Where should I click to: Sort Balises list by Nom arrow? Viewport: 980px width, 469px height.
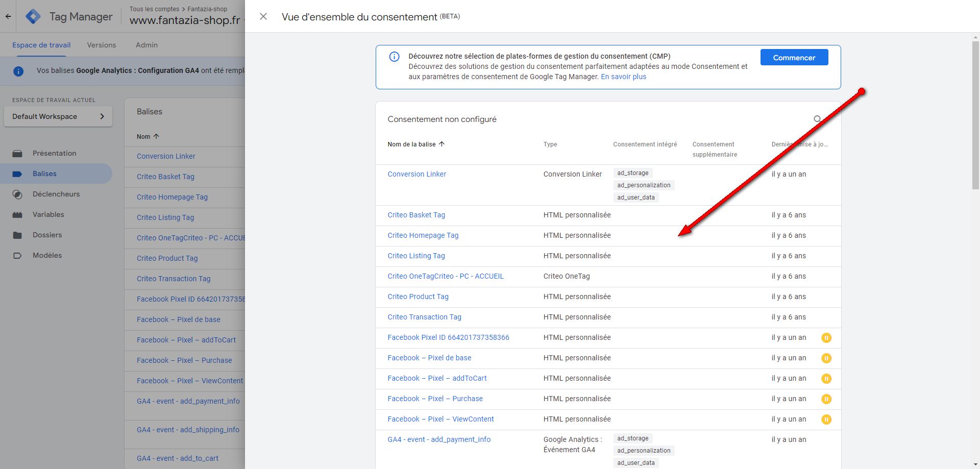pyautogui.click(x=156, y=136)
